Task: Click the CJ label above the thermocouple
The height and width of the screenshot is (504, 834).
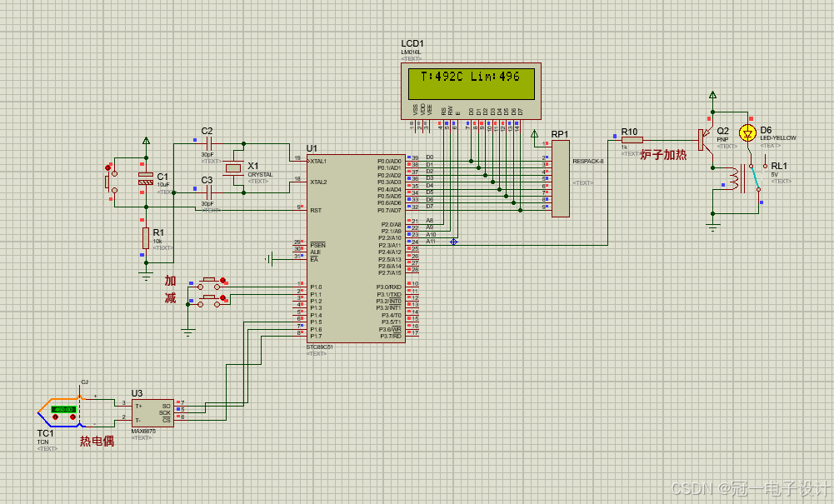Action: pos(85,382)
